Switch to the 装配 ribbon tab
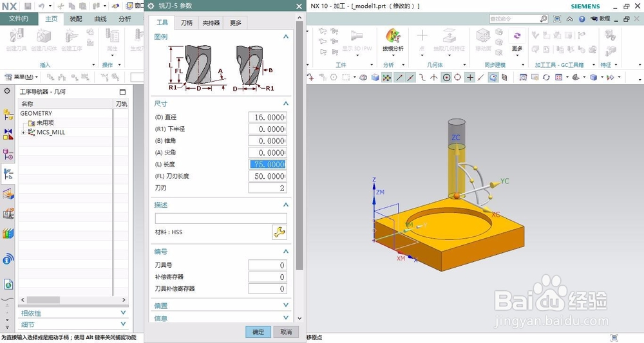644x343 pixels. [76, 19]
